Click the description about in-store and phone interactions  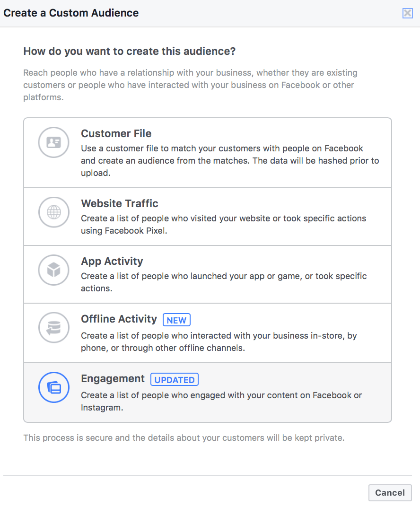point(219,342)
